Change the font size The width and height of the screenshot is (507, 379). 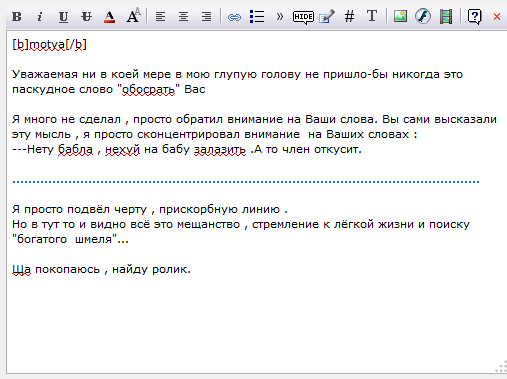[133, 16]
